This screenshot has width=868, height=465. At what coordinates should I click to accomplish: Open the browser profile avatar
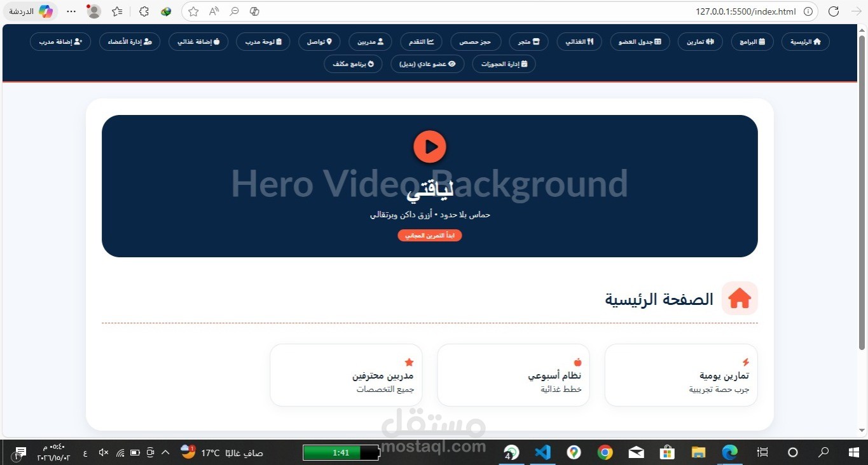94,11
